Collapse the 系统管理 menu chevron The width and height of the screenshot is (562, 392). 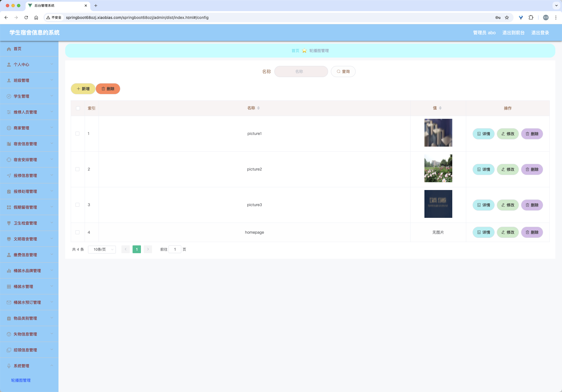point(52,366)
